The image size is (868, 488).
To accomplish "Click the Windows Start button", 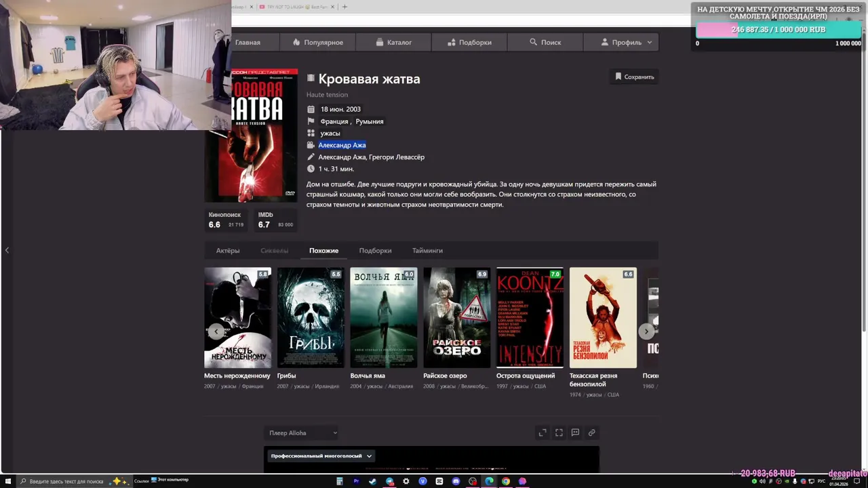I will pyautogui.click(x=7, y=481).
